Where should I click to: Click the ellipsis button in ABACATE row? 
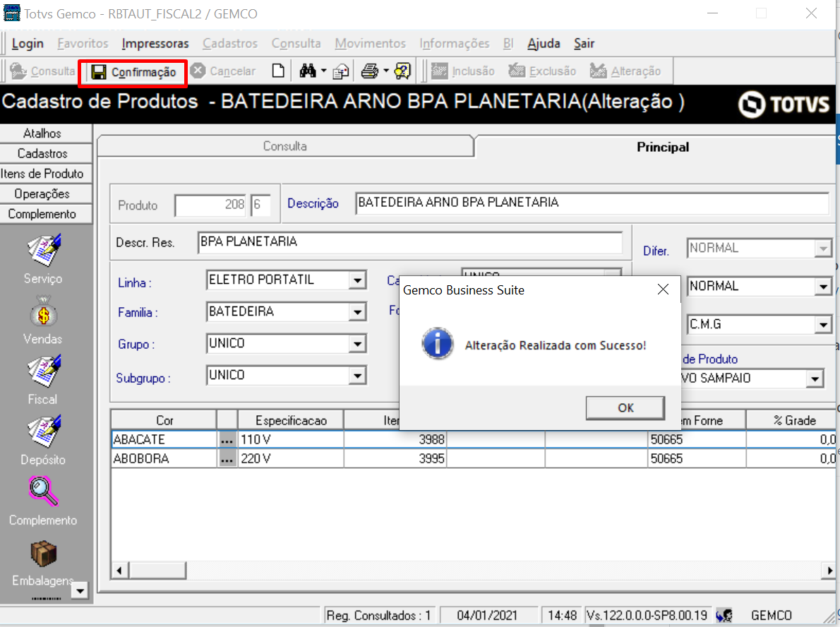(227, 440)
